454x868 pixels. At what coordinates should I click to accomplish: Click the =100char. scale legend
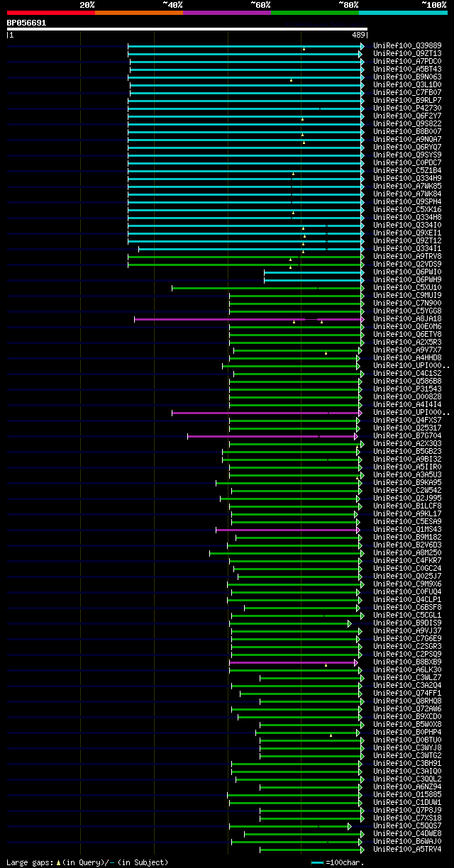click(x=338, y=862)
